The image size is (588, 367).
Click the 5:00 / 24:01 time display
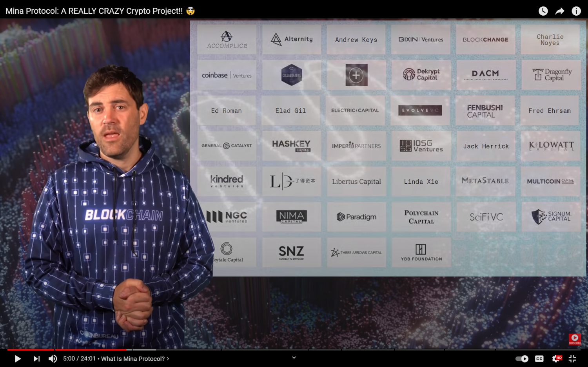[x=79, y=359]
